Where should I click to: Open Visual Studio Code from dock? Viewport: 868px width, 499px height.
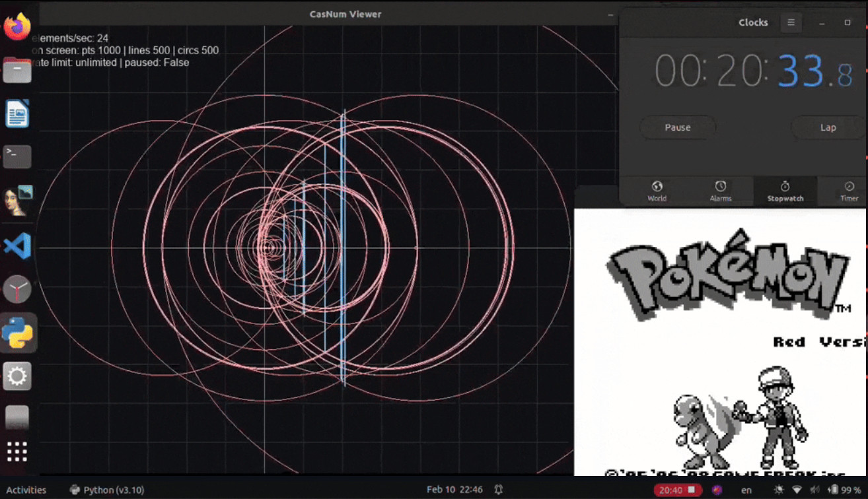click(x=17, y=246)
